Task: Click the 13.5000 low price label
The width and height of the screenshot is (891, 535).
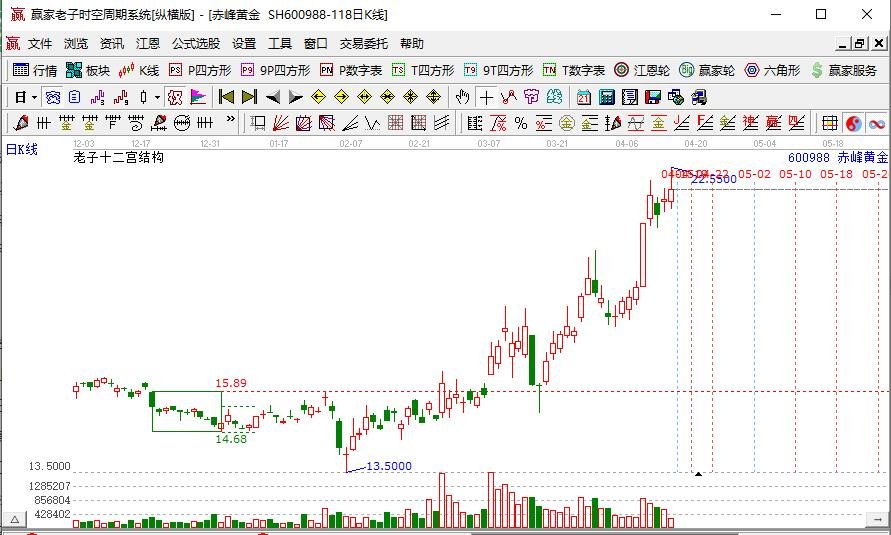Action: [389, 466]
